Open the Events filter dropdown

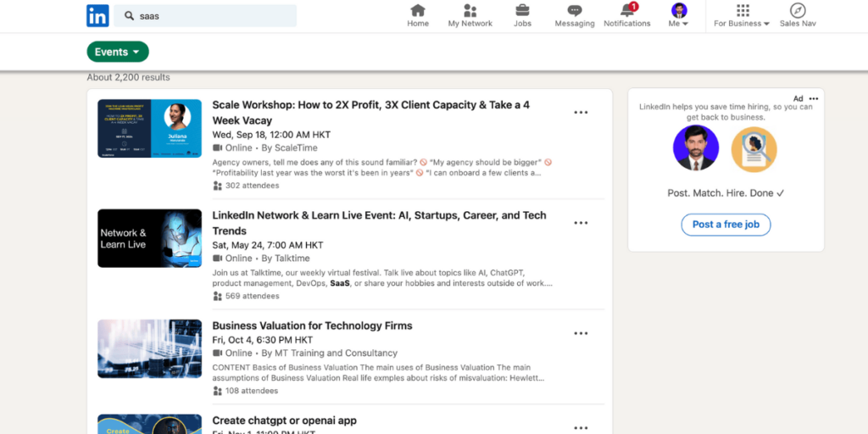point(118,52)
